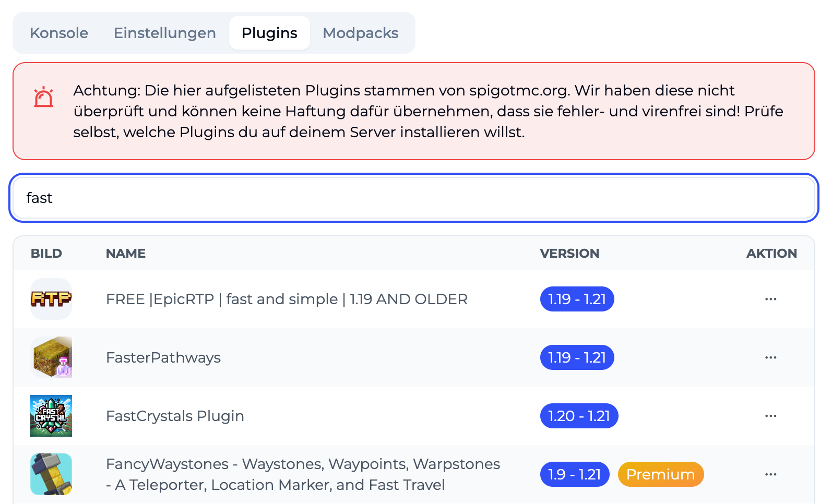
Task: Open the Modpacks tab
Action: click(361, 33)
